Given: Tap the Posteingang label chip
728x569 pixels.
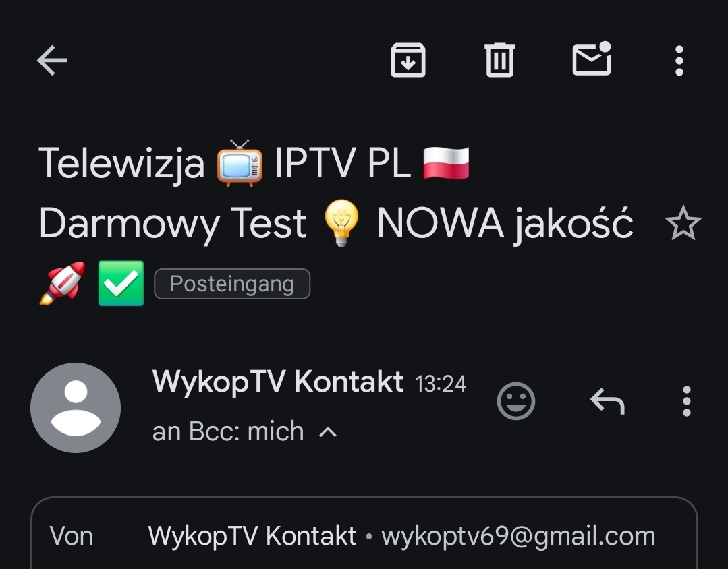Looking at the screenshot, I should click(x=231, y=284).
